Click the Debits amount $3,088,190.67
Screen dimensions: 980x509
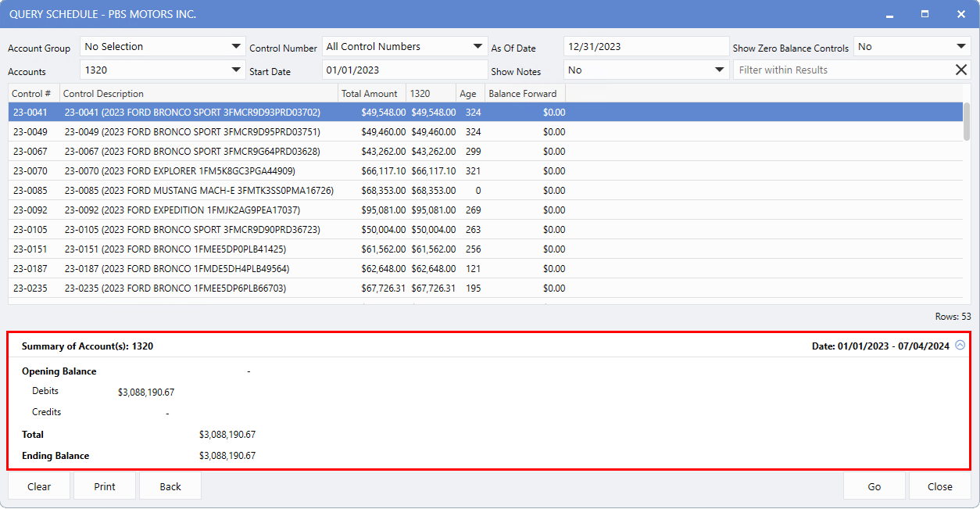pyautogui.click(x=146, y=392)
